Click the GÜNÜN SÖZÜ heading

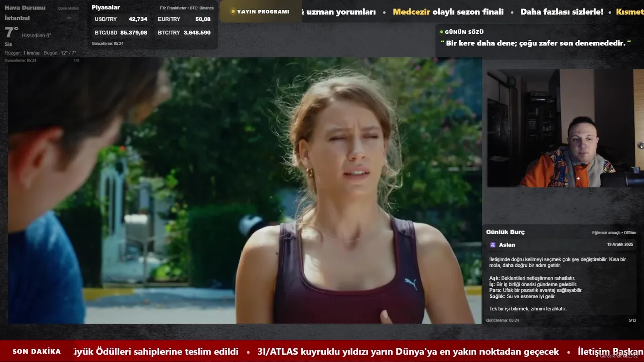pos(464,32)
